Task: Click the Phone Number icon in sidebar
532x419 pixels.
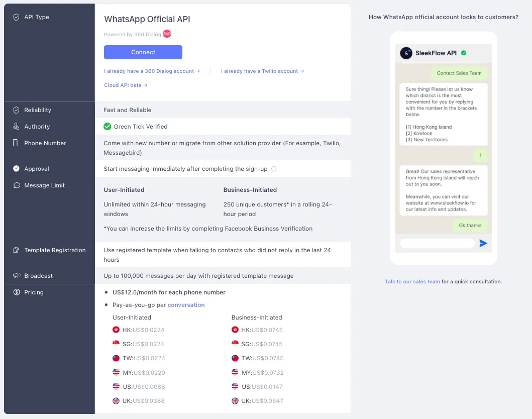Action: [x=15, y=143]
